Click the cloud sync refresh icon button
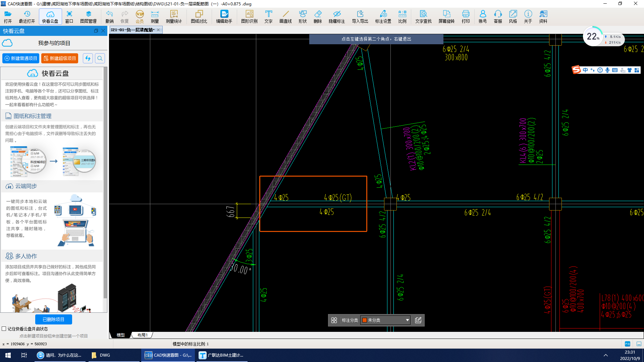Image resolution: width=644 pixels, height=362 pixels. [88, 58]
